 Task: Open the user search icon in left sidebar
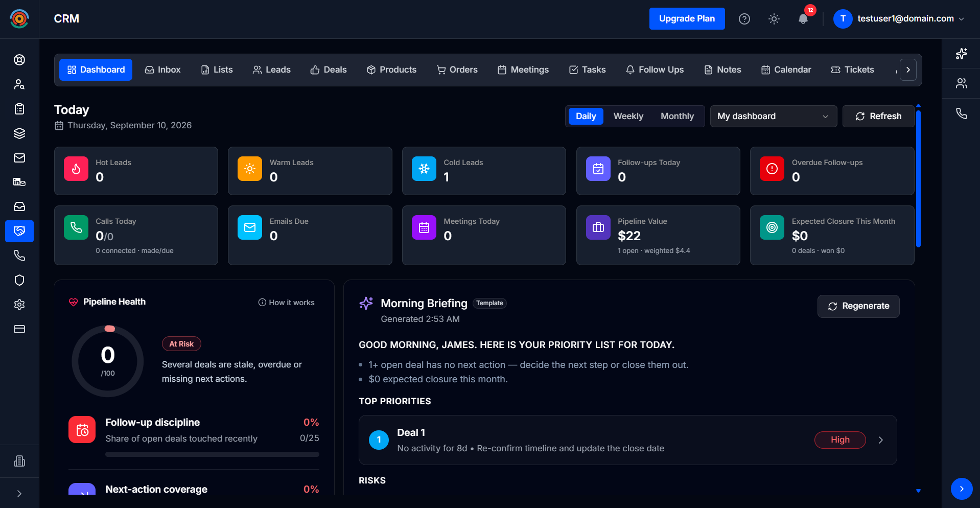pyautogui.click(x=19, y=84)
